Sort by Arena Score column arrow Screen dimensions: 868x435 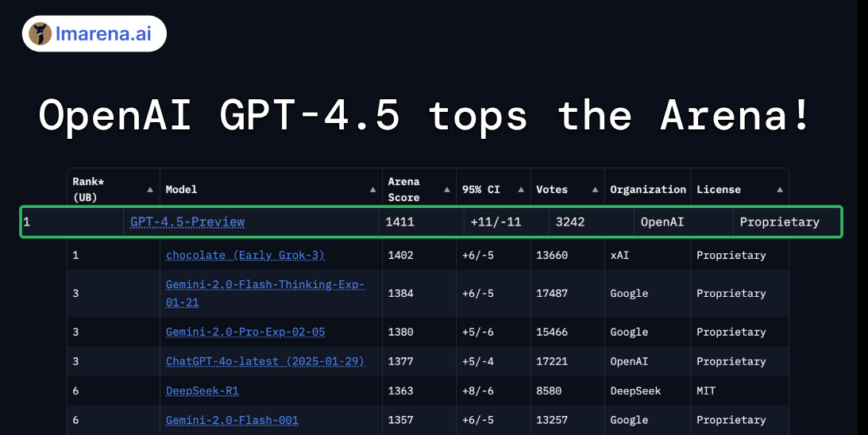coord(447,190)
